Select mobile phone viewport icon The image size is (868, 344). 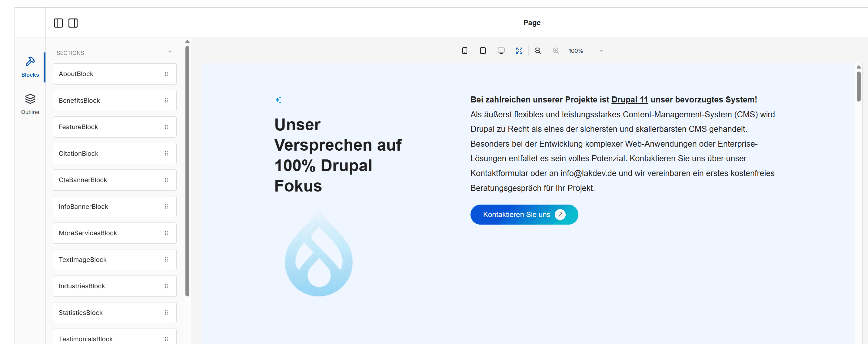[464, 51]
